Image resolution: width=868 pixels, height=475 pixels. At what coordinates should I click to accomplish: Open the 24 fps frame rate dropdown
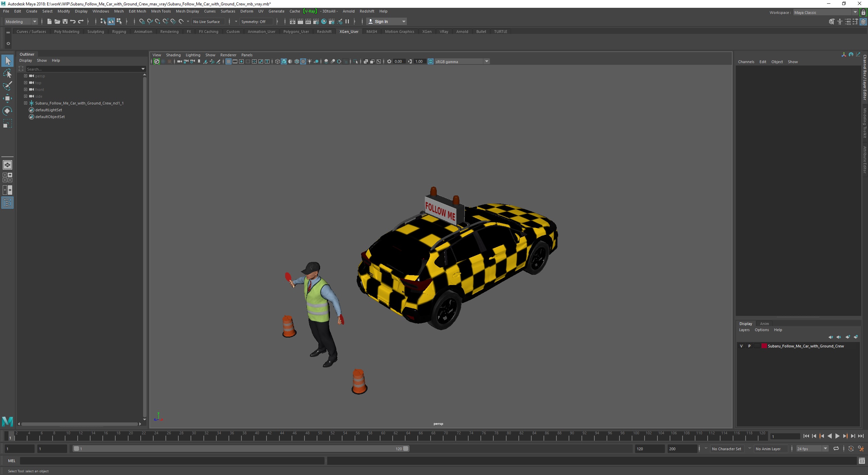812,449
